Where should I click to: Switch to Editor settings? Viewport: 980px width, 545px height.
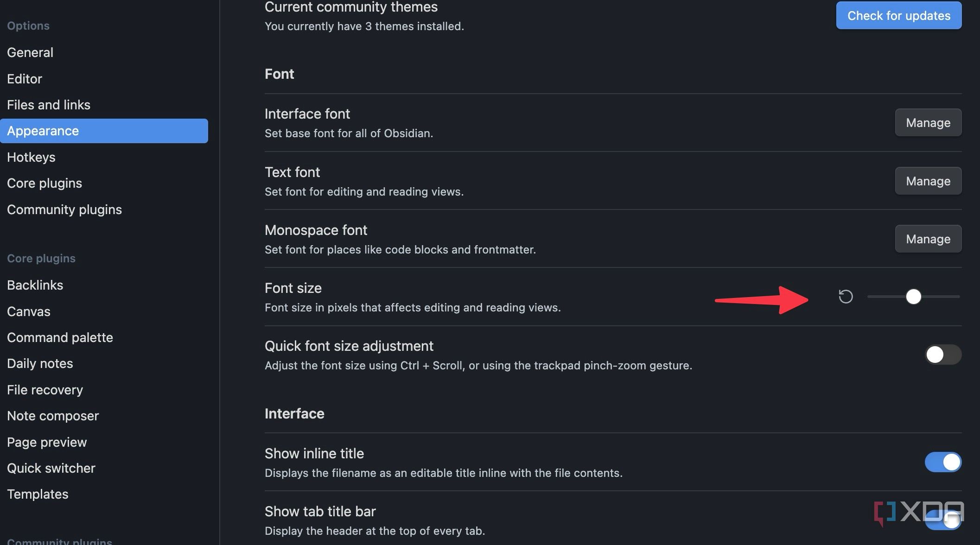(x=24, y=79)
